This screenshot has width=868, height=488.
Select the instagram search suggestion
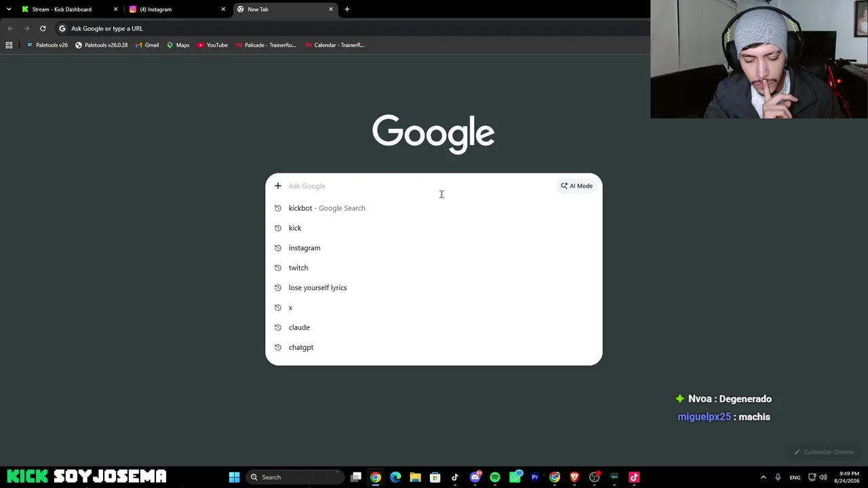click(433, 248)
